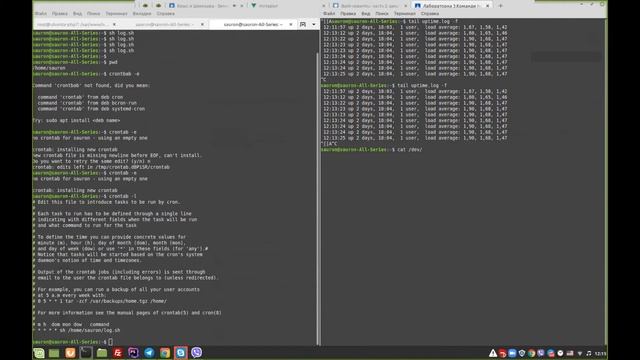Screen dimensions: 640x360
Task: Open the Linux Mint start menu icon
Action: [39, 353]
